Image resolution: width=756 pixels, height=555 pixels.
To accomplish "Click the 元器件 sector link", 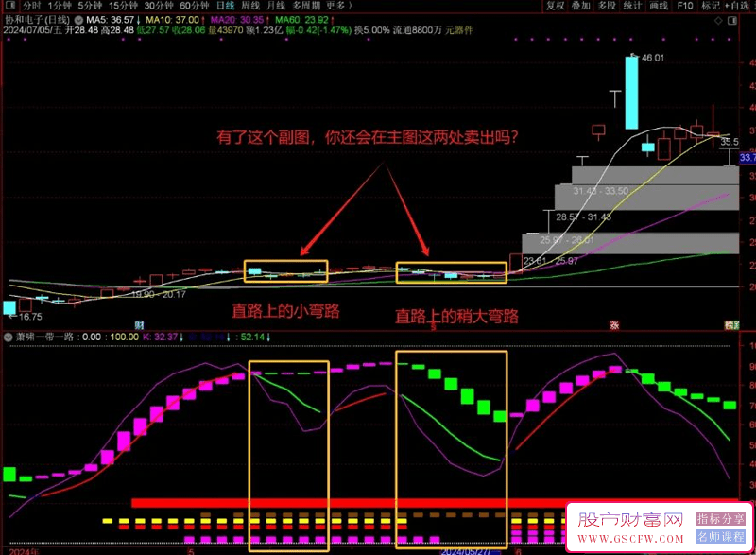I will [x=459, y=30].
